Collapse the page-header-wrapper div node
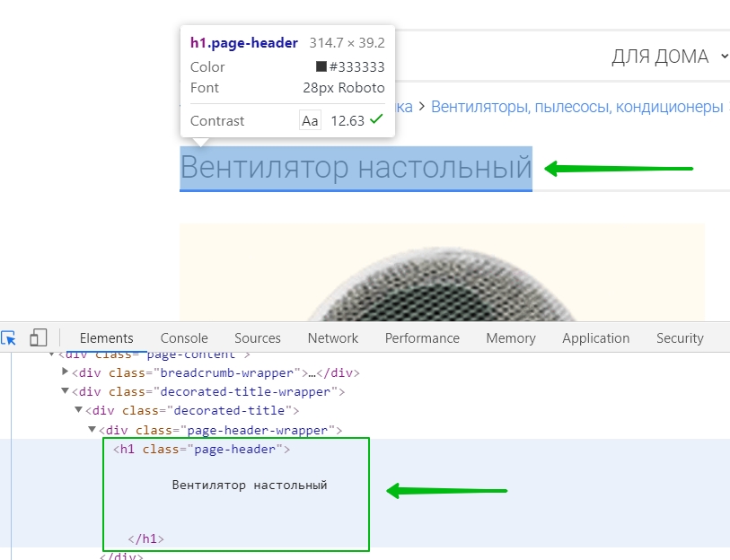This screenshot has width=730, height=560. 92,429
